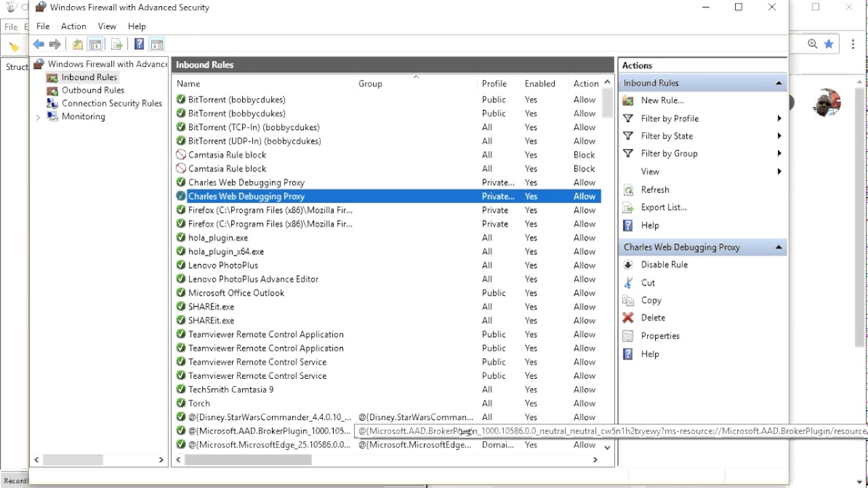The height and width of the screenshot is (488, 868).
Task: Expand the Monitoring tree node
Action: 38,117
